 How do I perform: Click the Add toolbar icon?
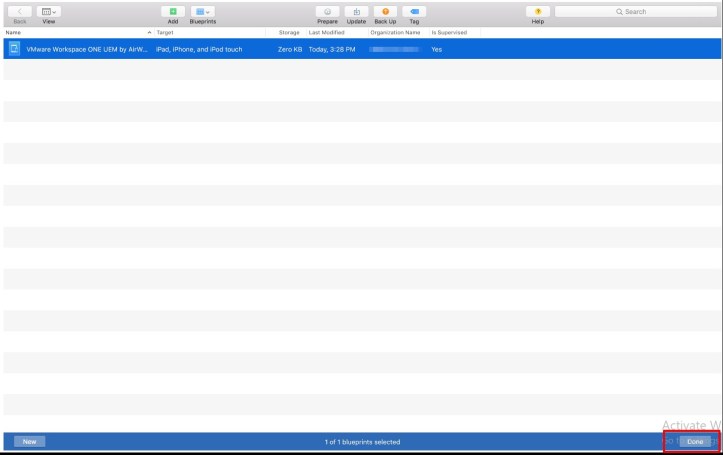pyautogui.click(x=173, y=11)
